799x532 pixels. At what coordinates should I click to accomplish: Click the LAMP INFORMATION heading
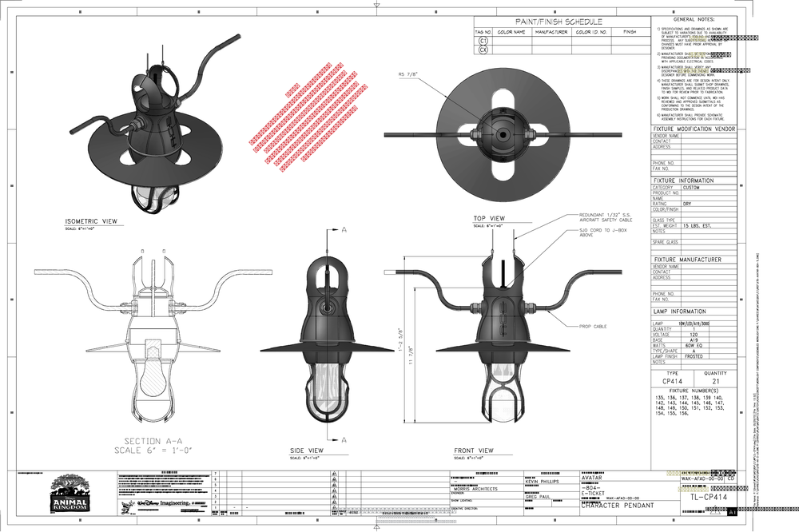point(679,312)
